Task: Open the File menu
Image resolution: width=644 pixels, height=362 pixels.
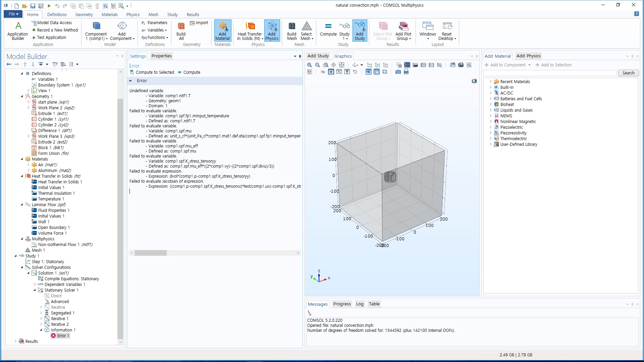Action: click(x=13, y=14)
